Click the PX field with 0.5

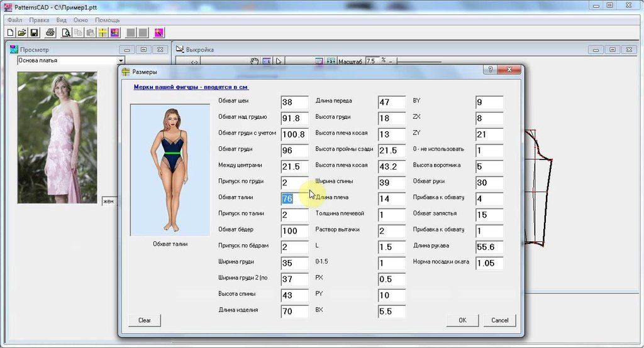(x=391, y=279)
